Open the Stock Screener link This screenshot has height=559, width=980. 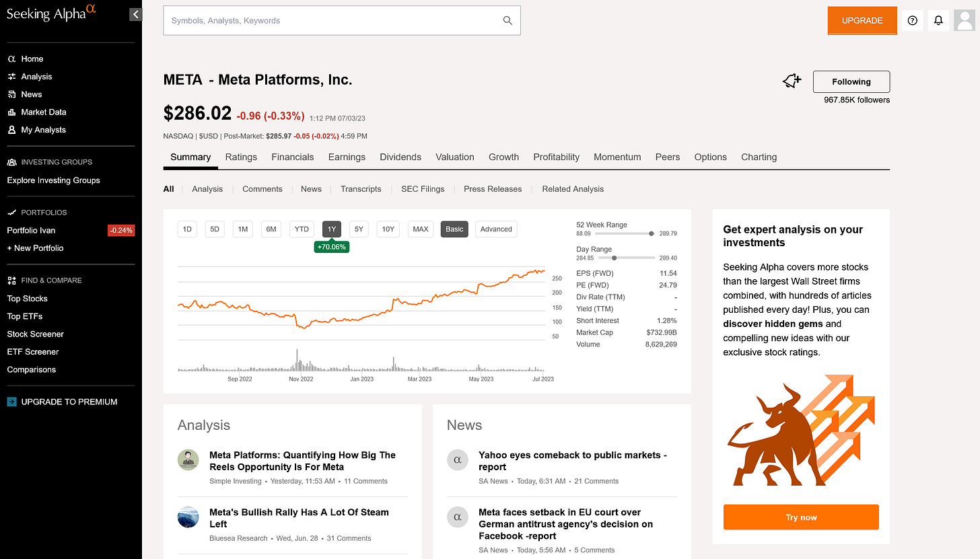pyautogui.click(x=36, y=334)
